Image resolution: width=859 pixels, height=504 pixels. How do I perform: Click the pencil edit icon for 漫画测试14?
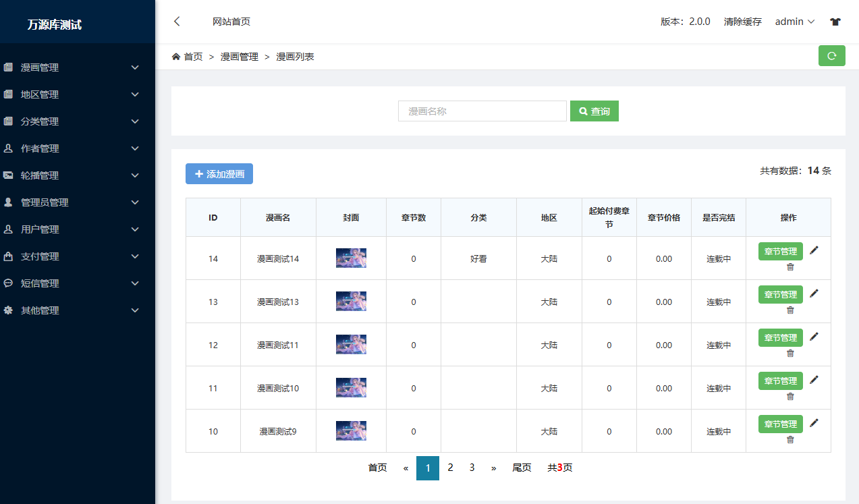[x=814, y=250]
